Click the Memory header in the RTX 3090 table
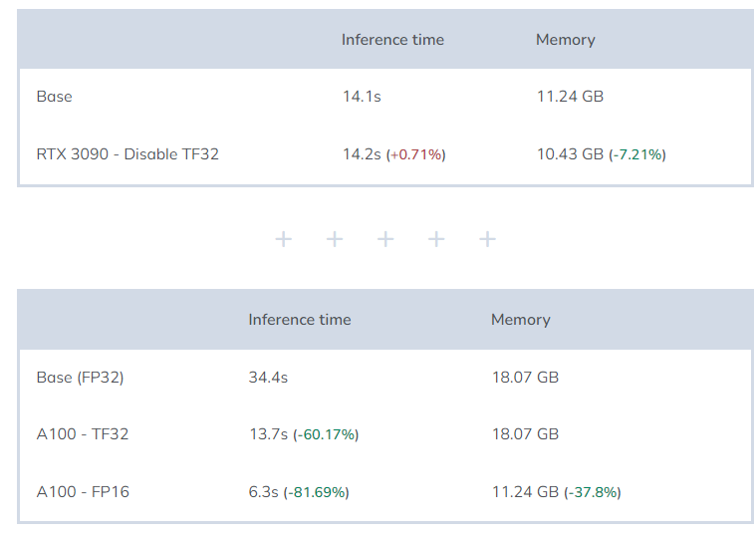The image size is (756, 537). click(x=565, y=40)
